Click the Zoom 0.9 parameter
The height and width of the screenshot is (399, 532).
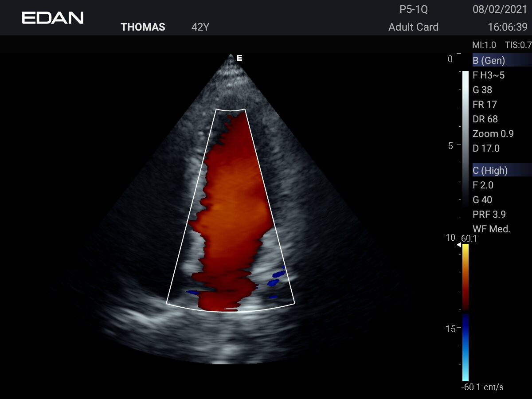click(x=492, y=134)
